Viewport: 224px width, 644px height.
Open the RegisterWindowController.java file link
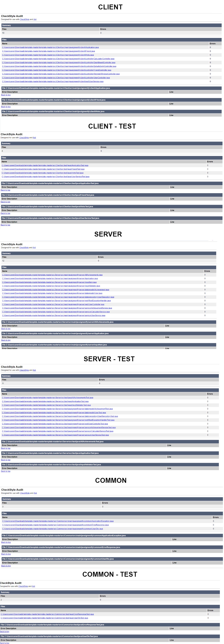(x=61, y=74)
